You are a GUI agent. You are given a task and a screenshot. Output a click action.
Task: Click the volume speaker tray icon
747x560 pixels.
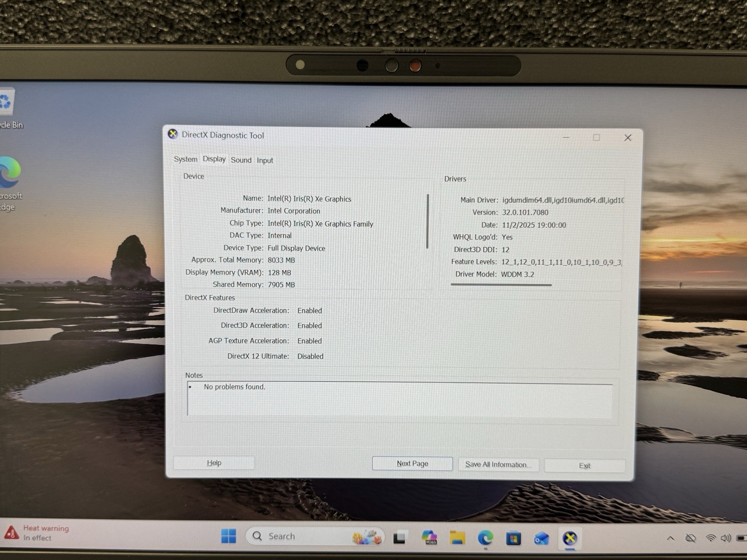(726, 538)
